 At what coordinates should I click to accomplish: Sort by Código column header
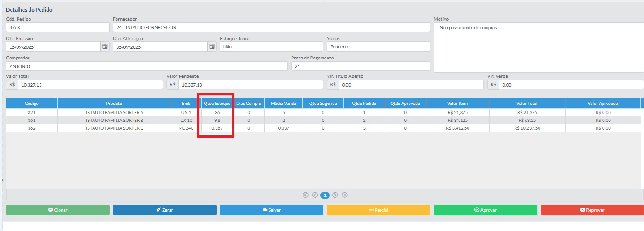(x=32, y=104)
